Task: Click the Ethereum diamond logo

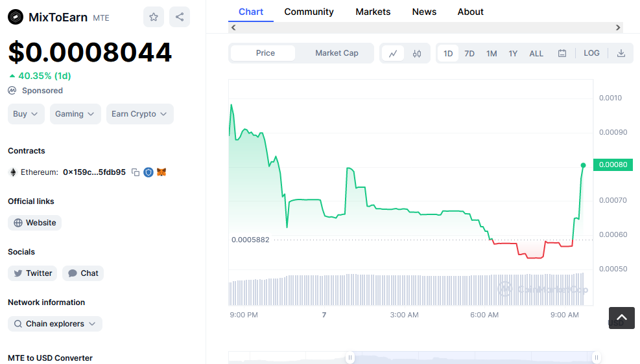Action: point(13,172)
